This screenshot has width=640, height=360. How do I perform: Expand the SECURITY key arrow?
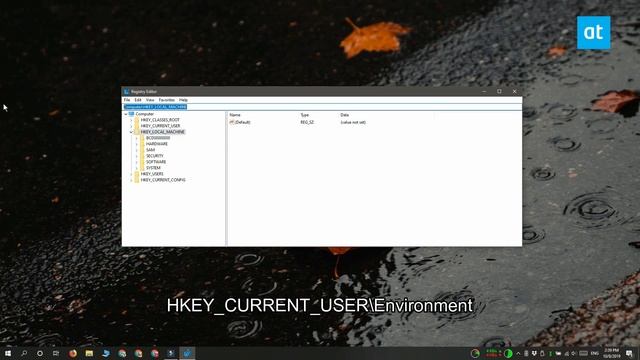(137, 156)
